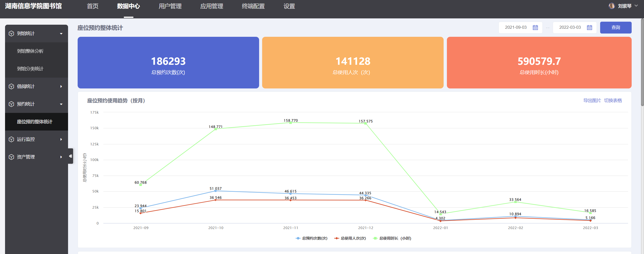This screenshot has width=644, height=254.
Task: Click the 16 585 data point label
Action: [x=590, y=211]
